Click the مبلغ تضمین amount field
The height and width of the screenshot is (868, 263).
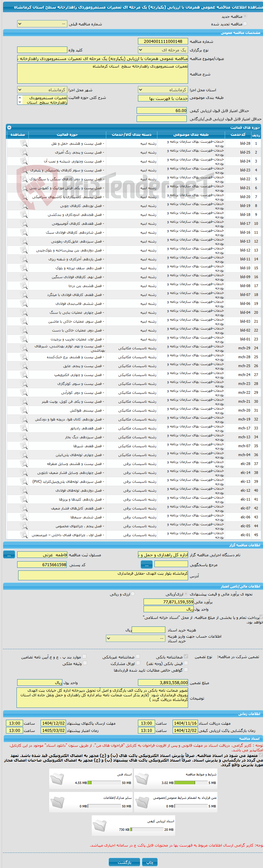pyautogui.click(x=163, y=682)
